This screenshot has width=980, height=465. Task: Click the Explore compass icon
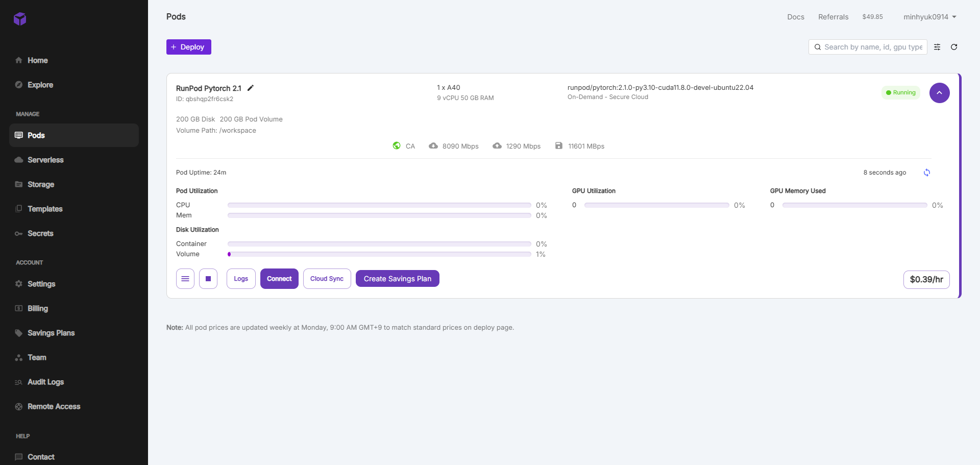click(x=19, y=85)
